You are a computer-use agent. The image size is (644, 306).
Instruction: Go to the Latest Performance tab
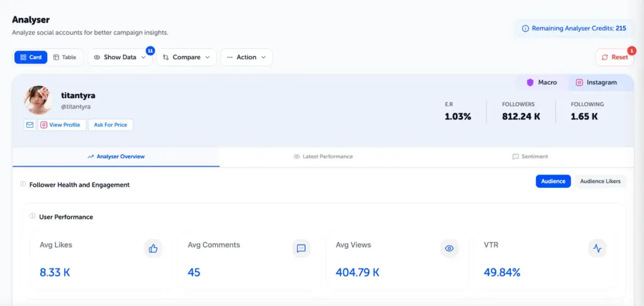tap(323, 156)
